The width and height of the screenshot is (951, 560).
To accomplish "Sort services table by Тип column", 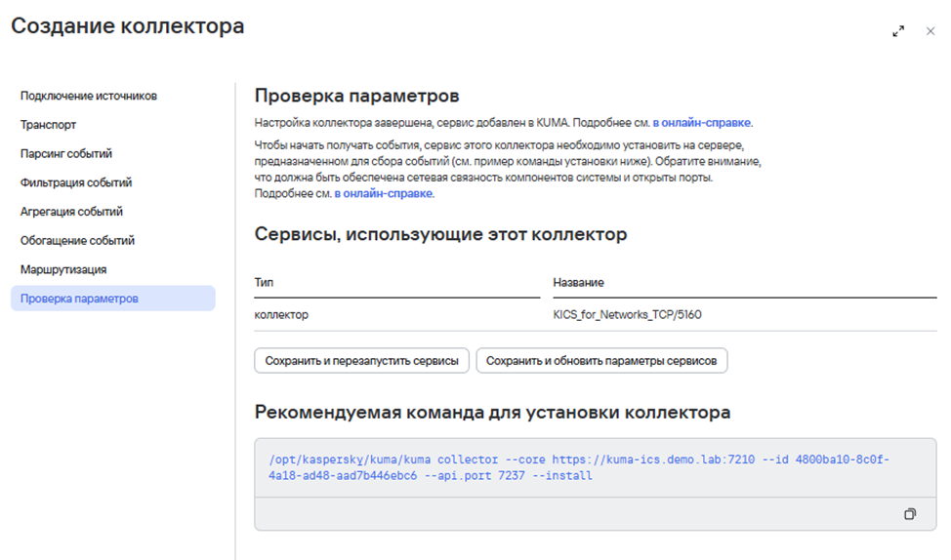I will pyautogui.click(x=265, y=282).
